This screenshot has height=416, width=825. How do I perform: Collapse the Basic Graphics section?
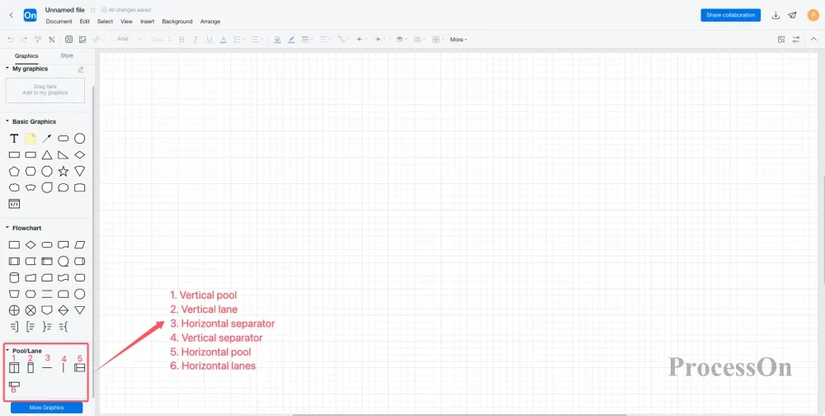7,121
